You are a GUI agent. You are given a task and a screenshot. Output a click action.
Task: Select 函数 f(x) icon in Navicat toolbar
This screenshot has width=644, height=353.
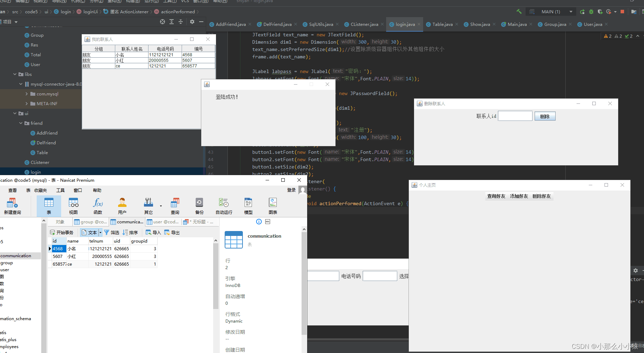click(x=98, y=206)
